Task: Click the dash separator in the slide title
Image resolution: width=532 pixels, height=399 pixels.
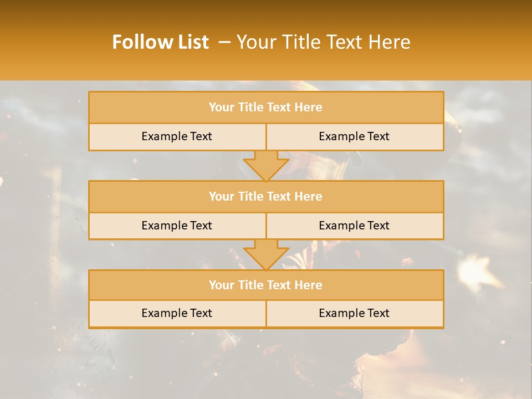Action: (x=224, y=43)
